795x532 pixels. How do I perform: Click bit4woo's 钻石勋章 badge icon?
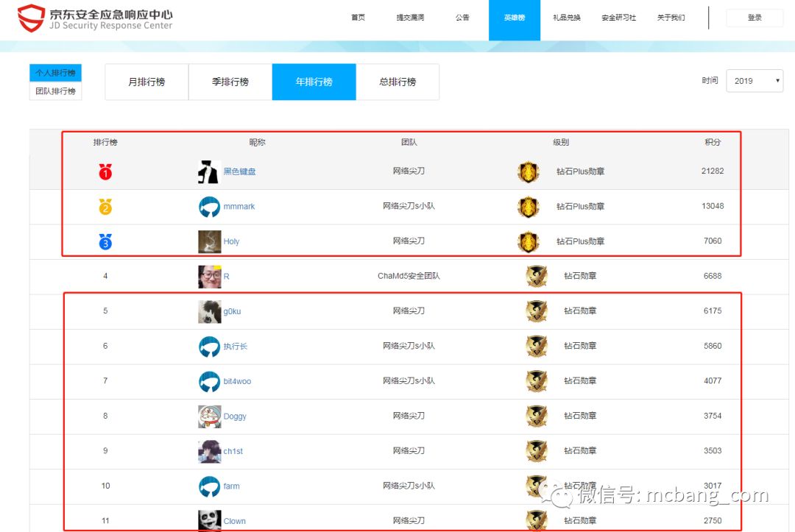(537, 381)
